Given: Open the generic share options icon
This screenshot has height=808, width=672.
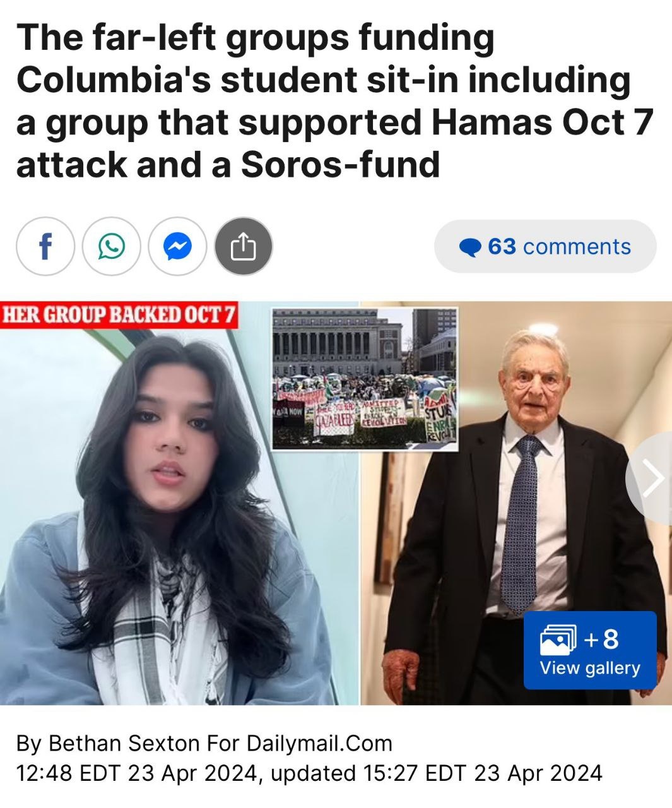Looking at the screenshot, I should [x=244, y=246].
